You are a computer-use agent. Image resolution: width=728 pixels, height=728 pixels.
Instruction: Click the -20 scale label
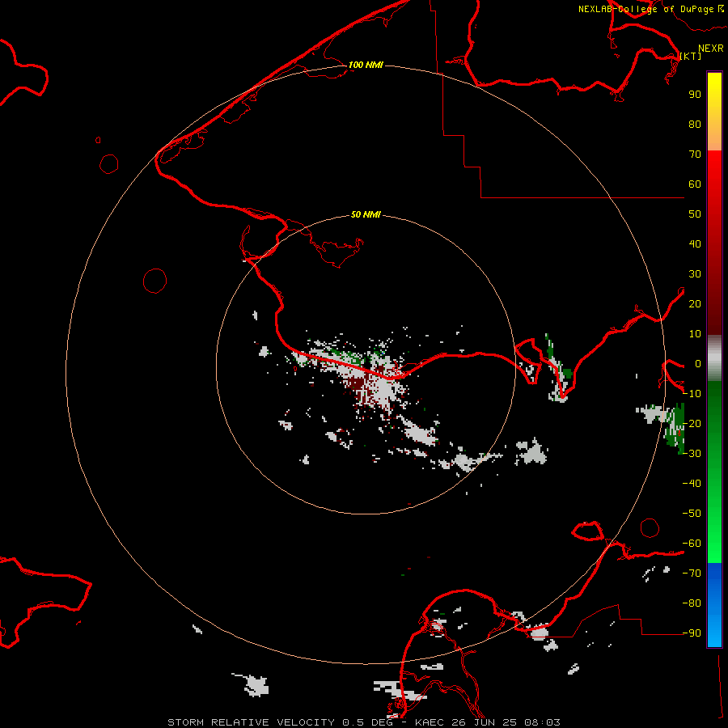(x=692, y=423)
